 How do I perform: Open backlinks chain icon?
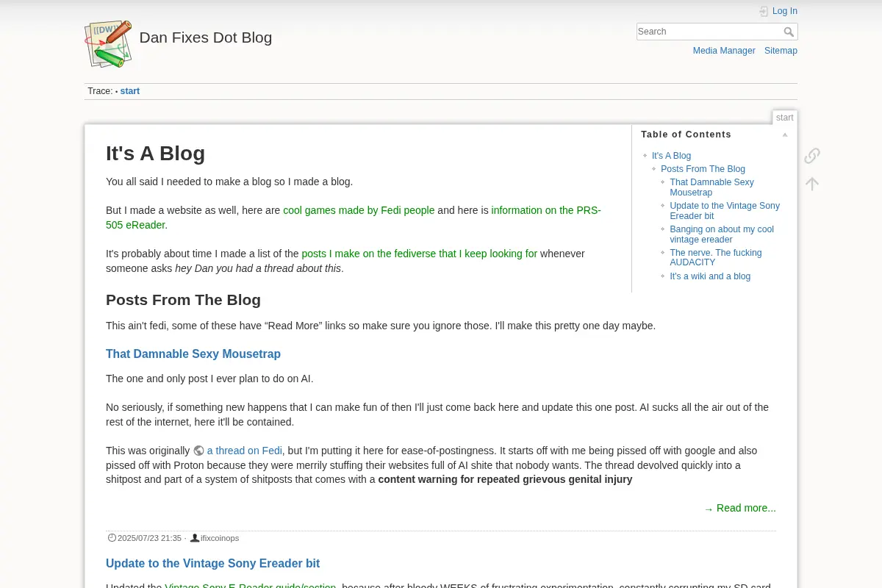pyautogui.click(x=811, y=156)
